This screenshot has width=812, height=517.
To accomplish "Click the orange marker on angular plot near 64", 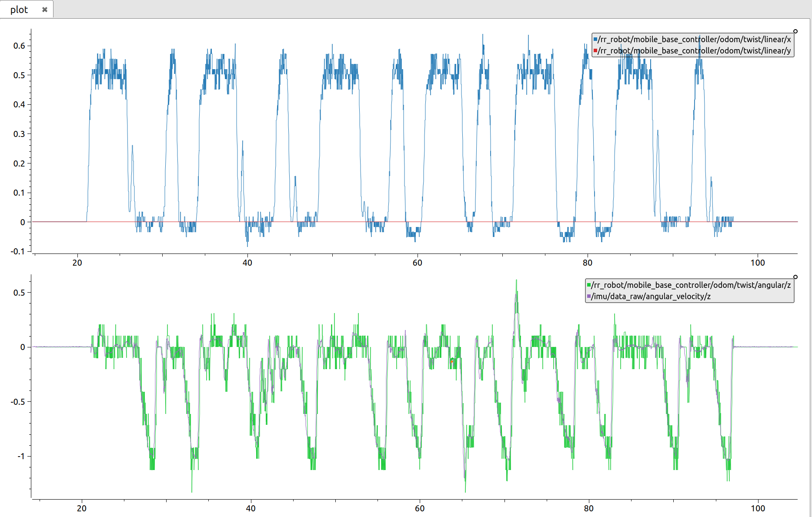I will pyautogui.click(x=452, y=361).
